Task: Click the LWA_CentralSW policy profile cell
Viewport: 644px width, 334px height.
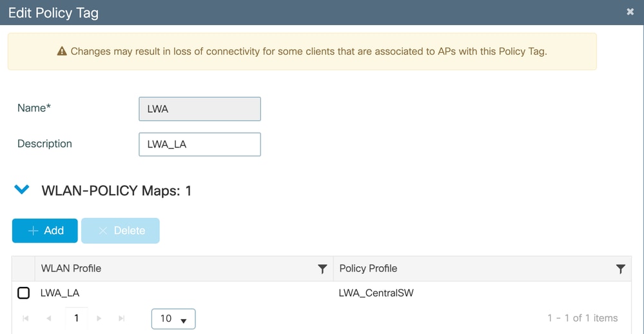Action: [x=376, y=293]
